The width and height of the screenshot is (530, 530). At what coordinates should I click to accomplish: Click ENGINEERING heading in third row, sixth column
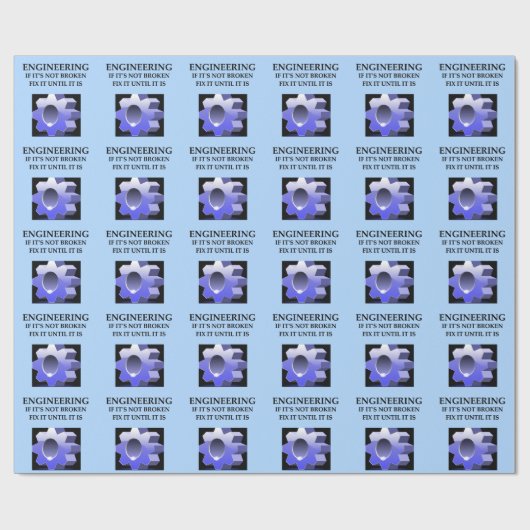472,234
